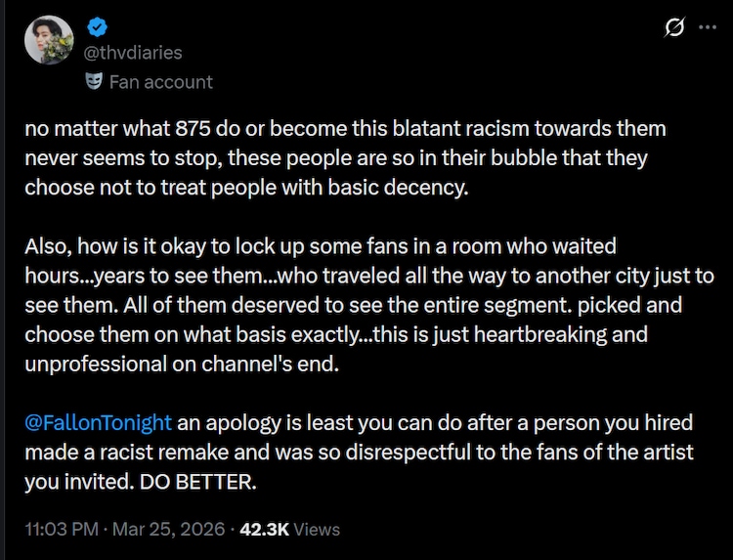This screenshot has width=733, height=560.
Task: Click the 42.3K view count number
Action: pos(262,529)
